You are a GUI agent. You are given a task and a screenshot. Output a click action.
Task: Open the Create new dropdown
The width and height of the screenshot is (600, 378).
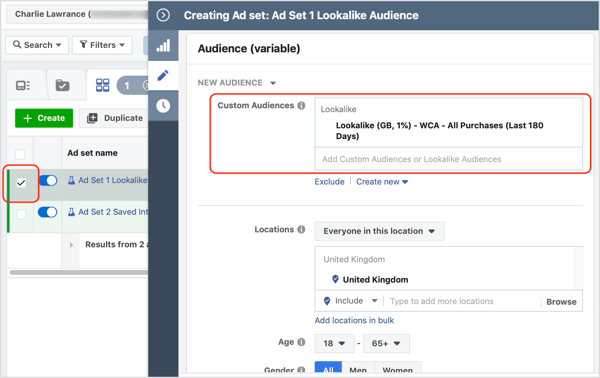coord(382,182)
